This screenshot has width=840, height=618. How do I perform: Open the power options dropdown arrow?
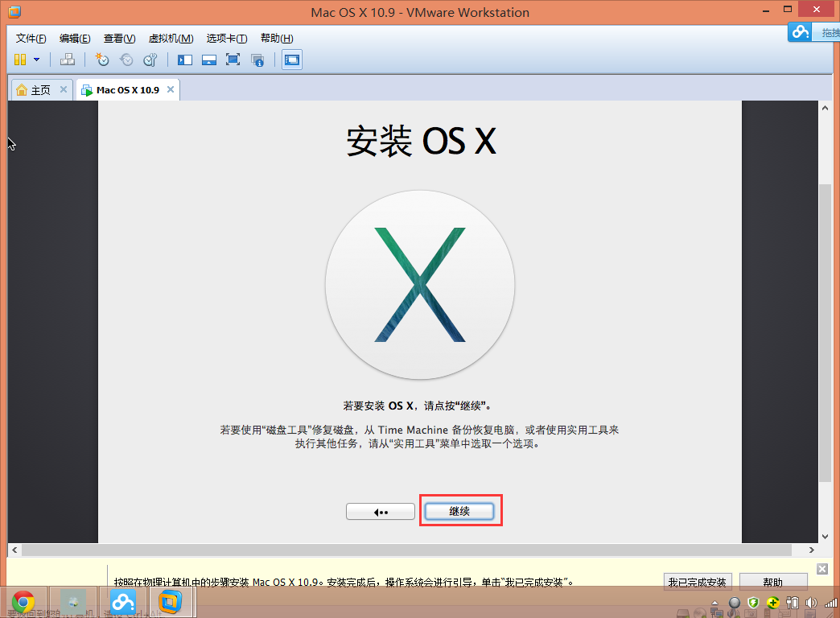click(x=36, y=60)
